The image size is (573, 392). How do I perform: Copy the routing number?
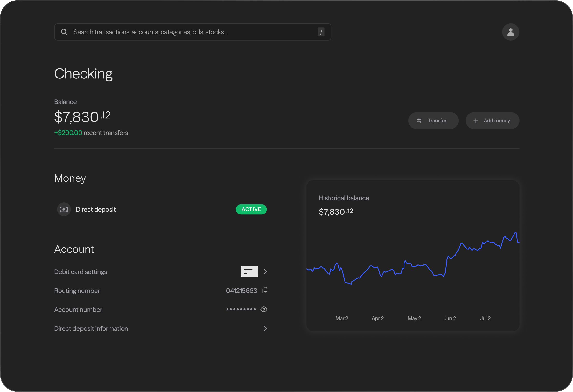264,291
